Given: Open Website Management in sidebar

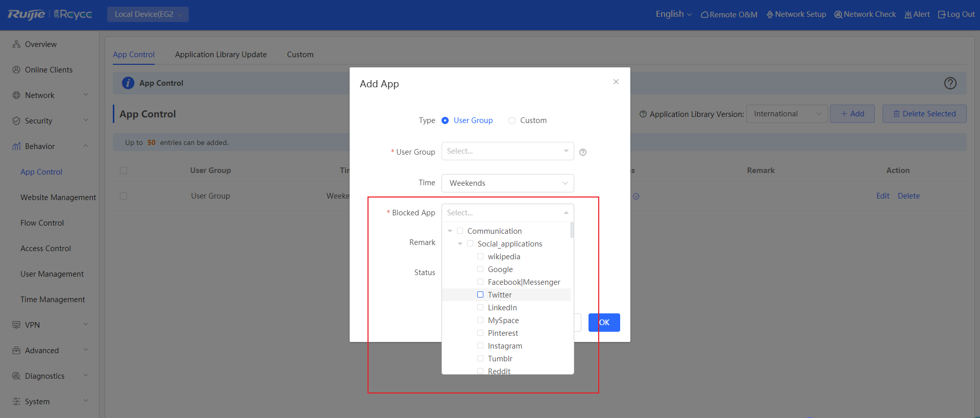Looking at the screenshot, I should coord(58,198).
